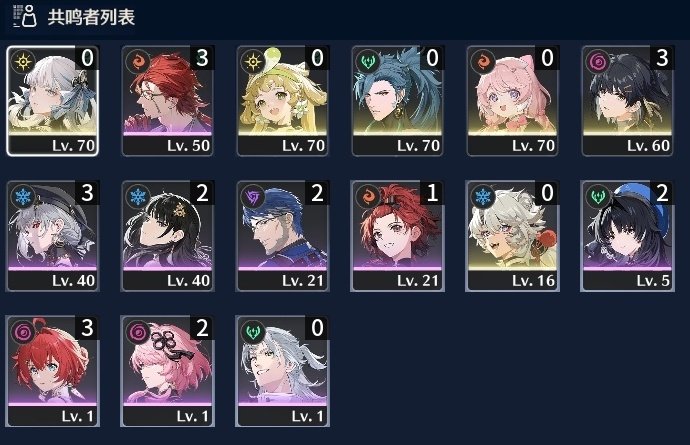Click the purple swirl icon on Lv. 60 card

pyautogui.click(x=598, y=61)
